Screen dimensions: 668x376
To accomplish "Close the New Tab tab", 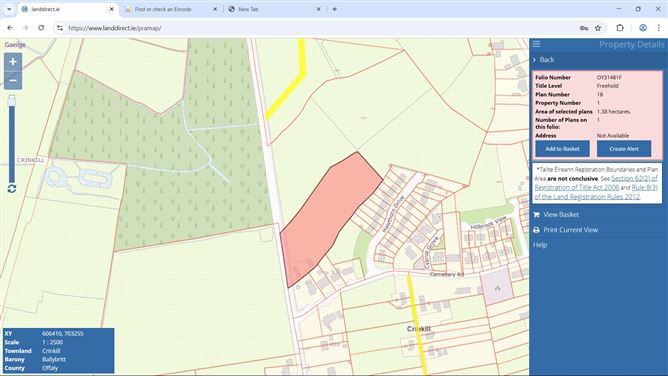I will 318,9.
